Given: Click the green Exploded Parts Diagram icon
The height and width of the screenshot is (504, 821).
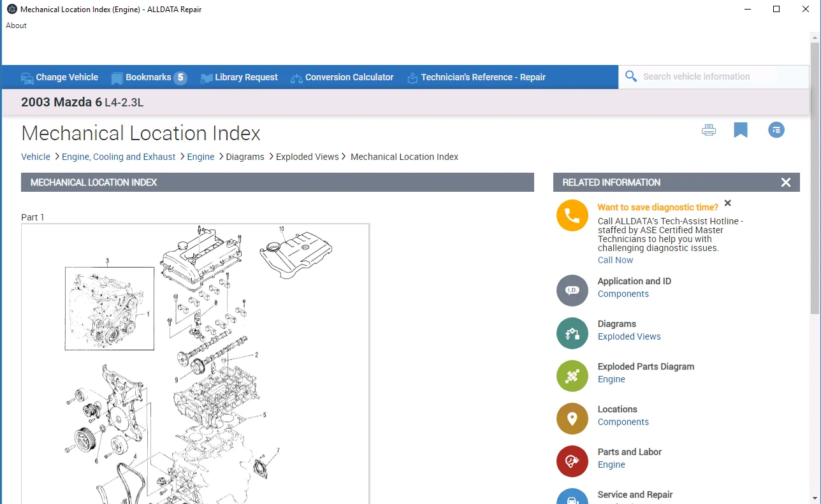Looking at the screenshot, I should [572, 376].
